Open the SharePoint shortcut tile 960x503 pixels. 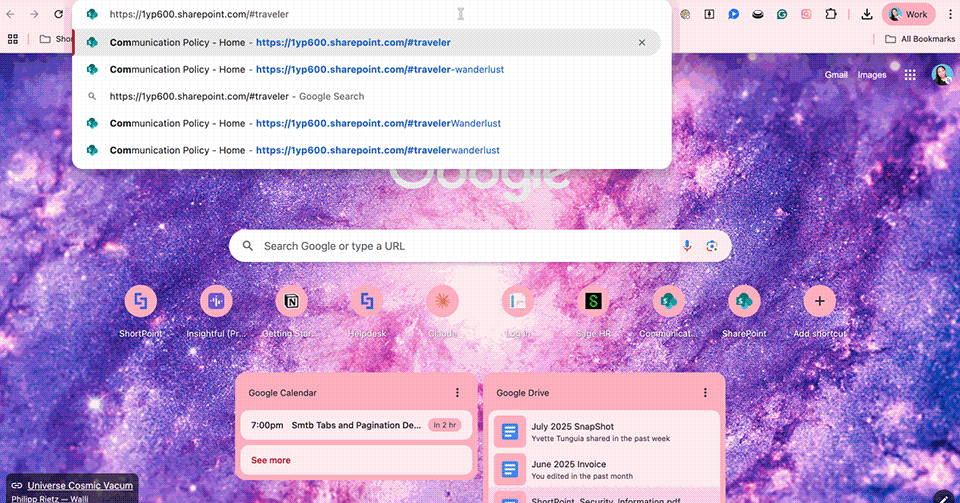tap(744, 311)
